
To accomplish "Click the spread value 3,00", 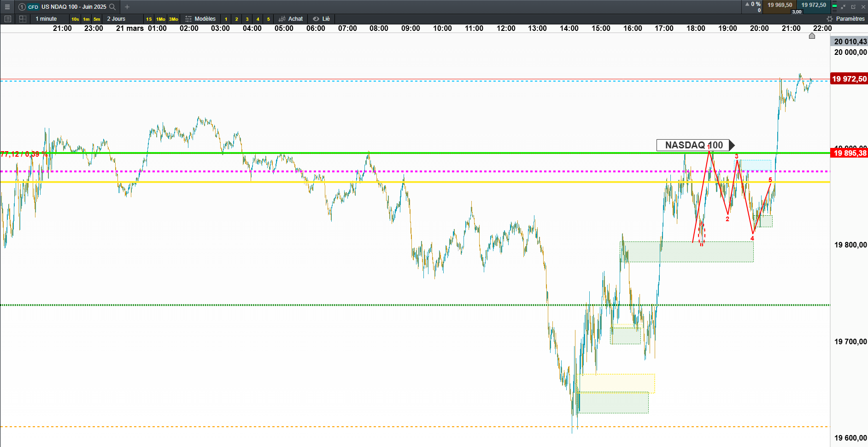I will click(x=797, y=12).
